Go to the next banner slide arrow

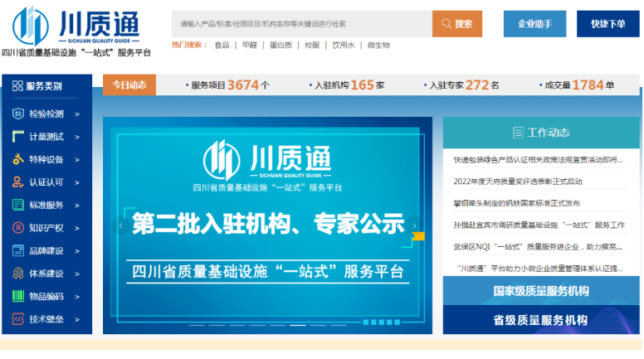(415, 226)
